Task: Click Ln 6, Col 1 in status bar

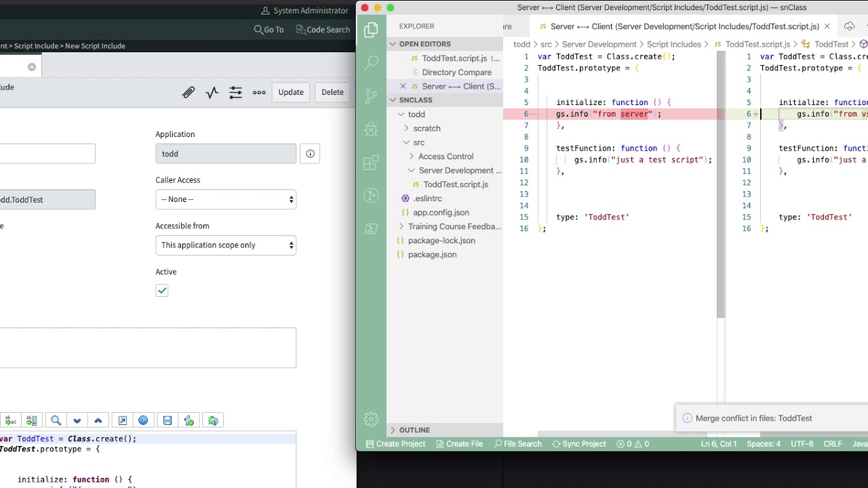Action: point(719,445)
